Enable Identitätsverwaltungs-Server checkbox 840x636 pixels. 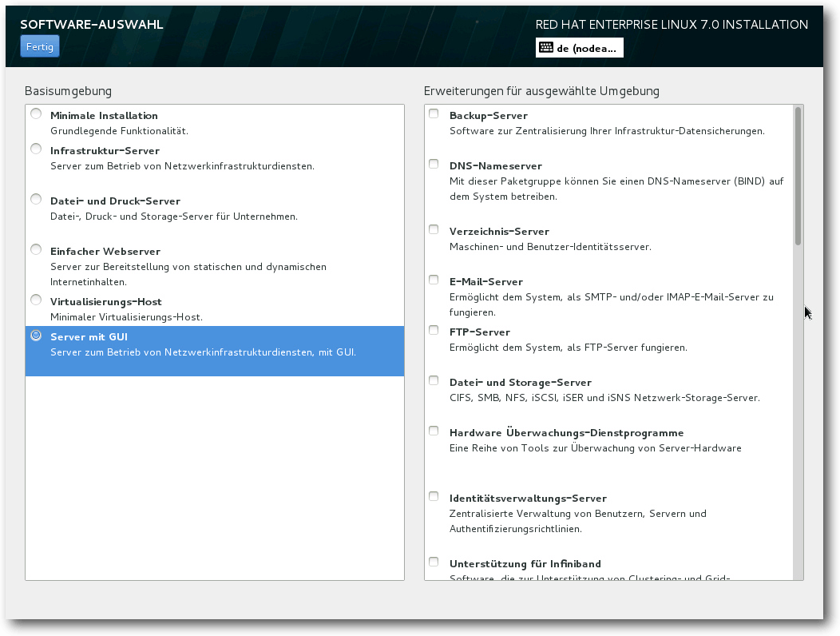(x=434, y=496)
